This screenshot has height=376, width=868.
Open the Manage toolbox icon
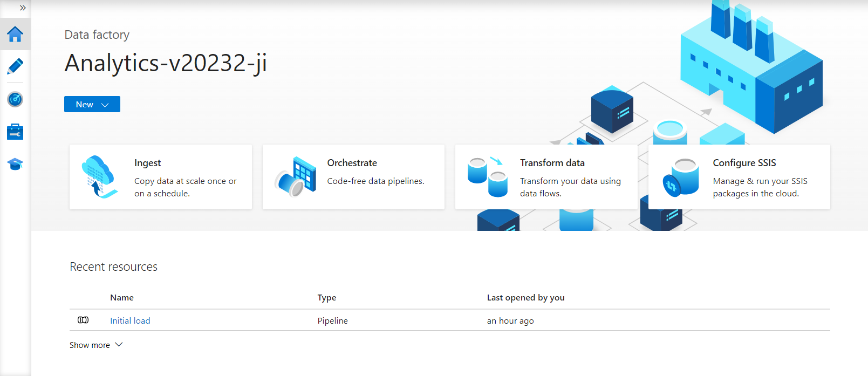click(15, 132)
